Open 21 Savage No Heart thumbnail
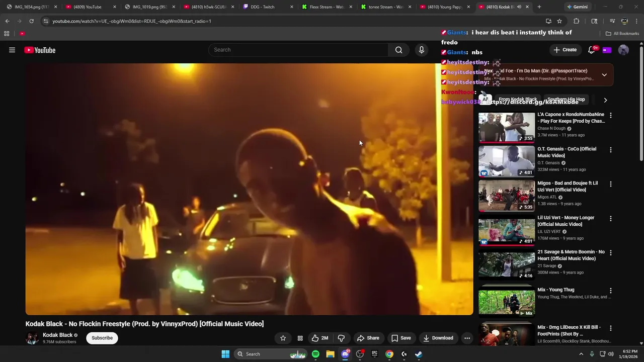Viewport: 644px width, 362px height. click(x=507, y=265)
